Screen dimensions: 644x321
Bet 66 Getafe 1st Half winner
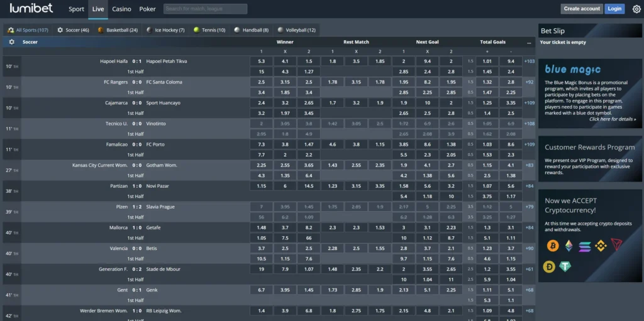click(309, 238)
